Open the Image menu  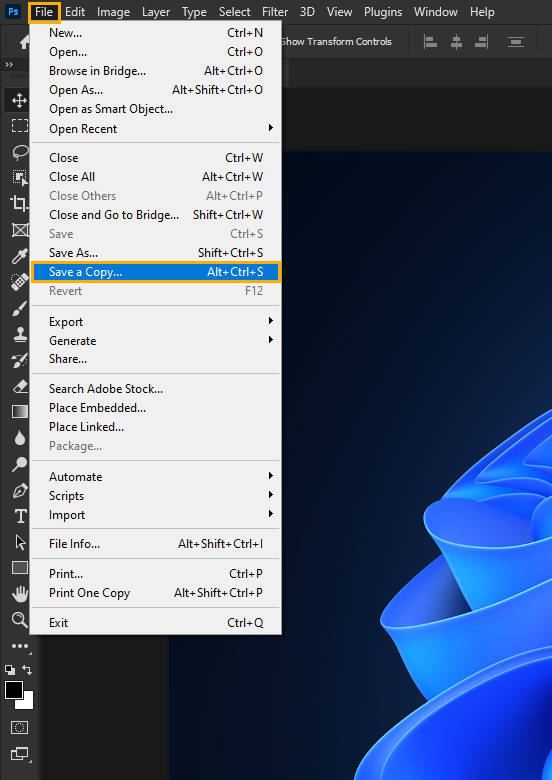point(113,12)
